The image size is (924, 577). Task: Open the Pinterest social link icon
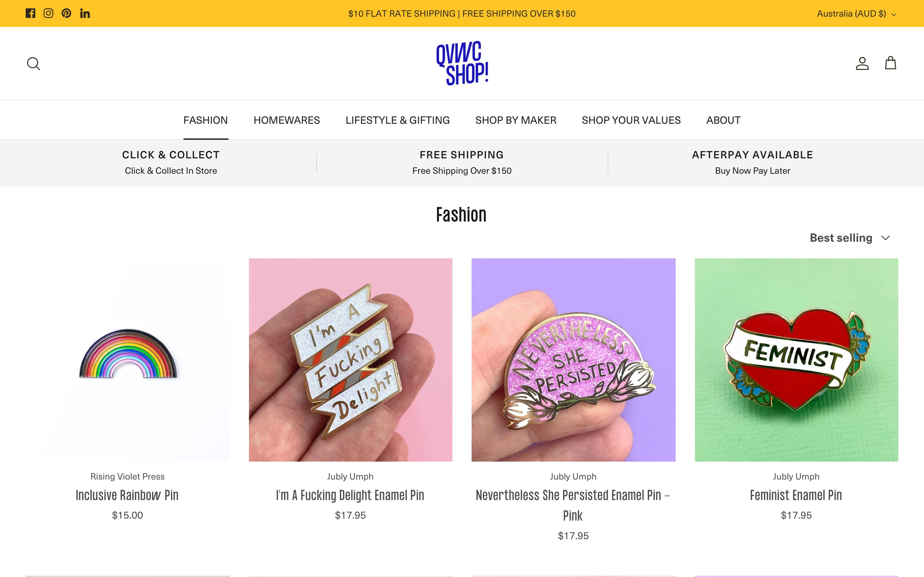[x=66, y=13]
